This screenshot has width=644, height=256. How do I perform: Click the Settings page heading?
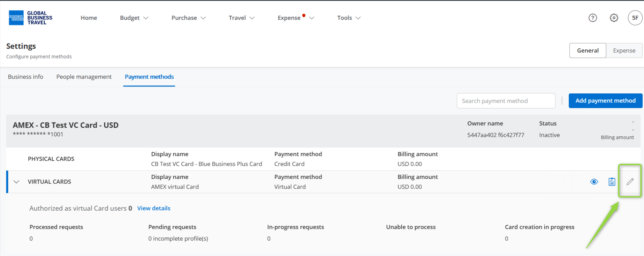click(x=21, y=46)
